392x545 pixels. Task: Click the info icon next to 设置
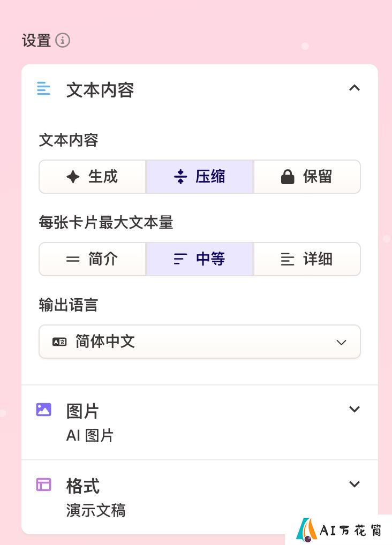point(63,40)
